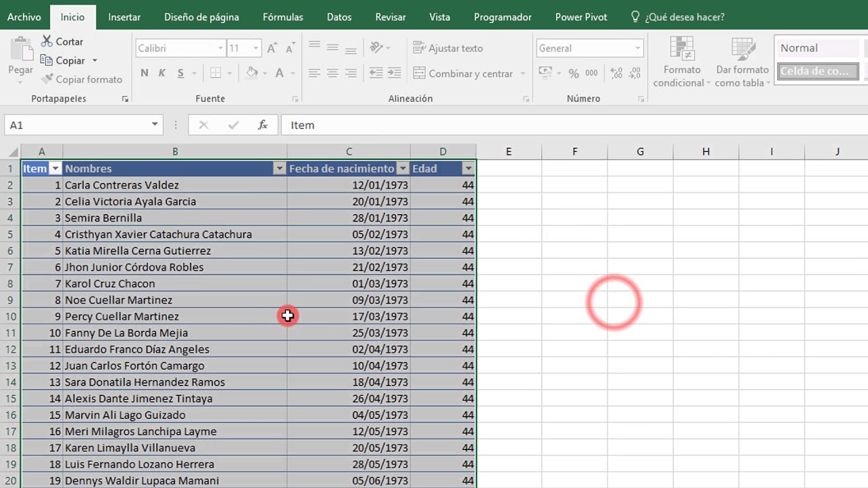Screen dimensions: 868x488
Task: Click the Cortar scissors button
Action: pyautogui.click(x=62, y=41)
